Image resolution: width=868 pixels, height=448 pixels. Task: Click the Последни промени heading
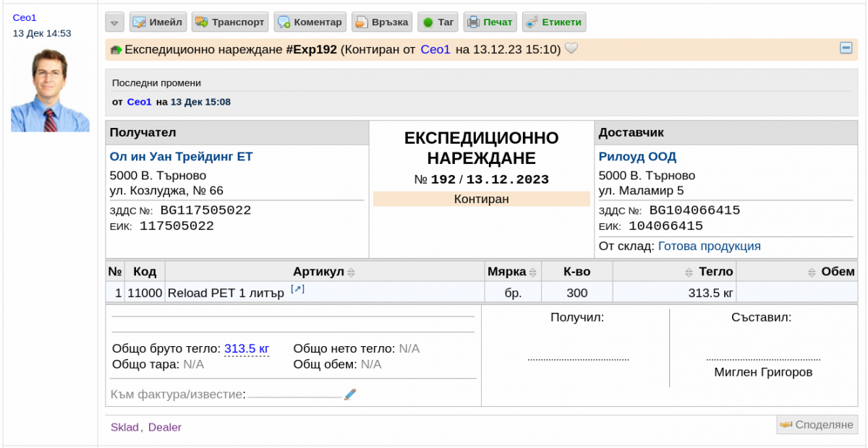[x=156, y=83]
